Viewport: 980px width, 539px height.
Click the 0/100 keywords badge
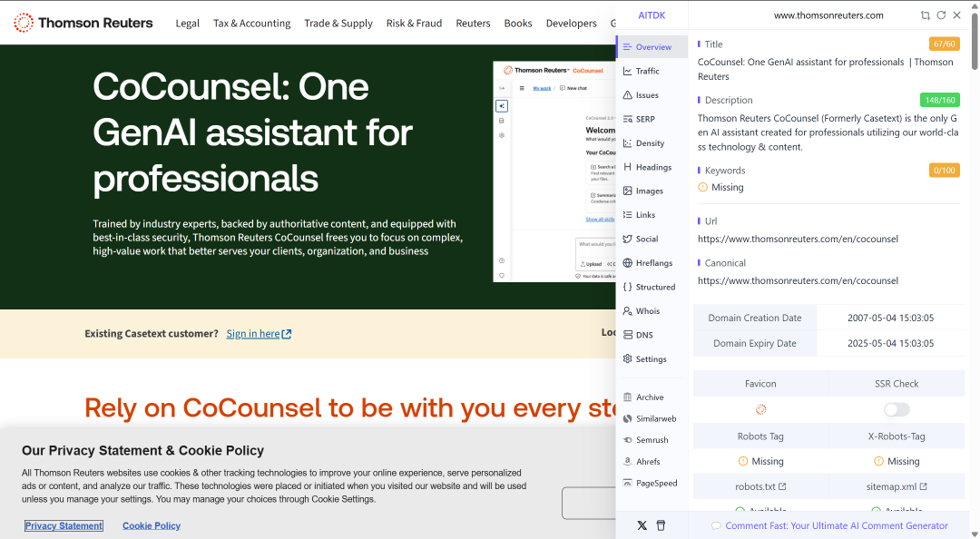(945, 170)
